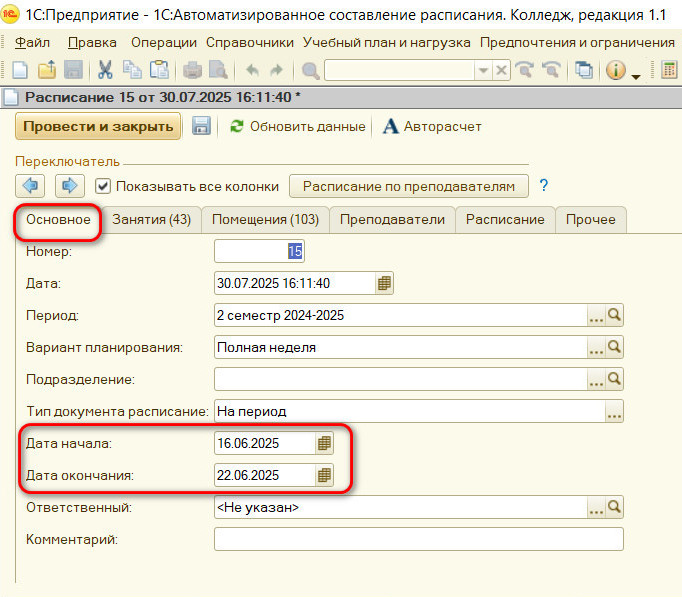Click the Find previous icon
682x597 pixels.
point(551,70)
